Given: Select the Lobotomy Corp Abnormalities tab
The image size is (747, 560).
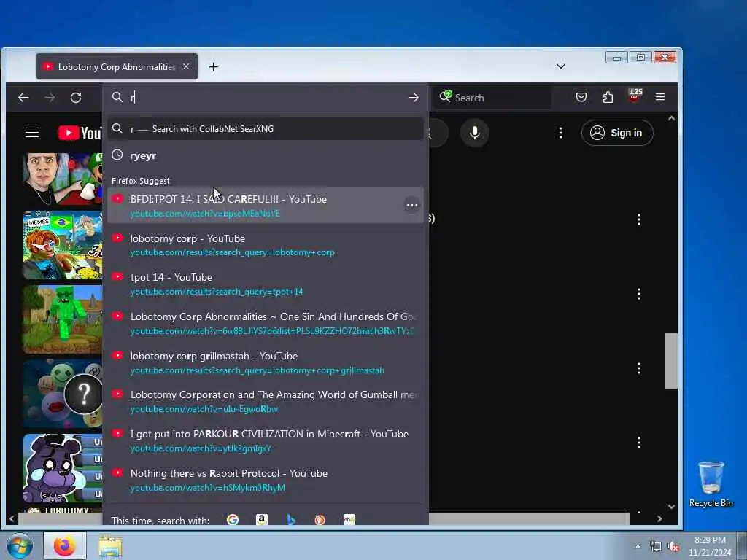Looking at the screenshot, I should point(117,66).
